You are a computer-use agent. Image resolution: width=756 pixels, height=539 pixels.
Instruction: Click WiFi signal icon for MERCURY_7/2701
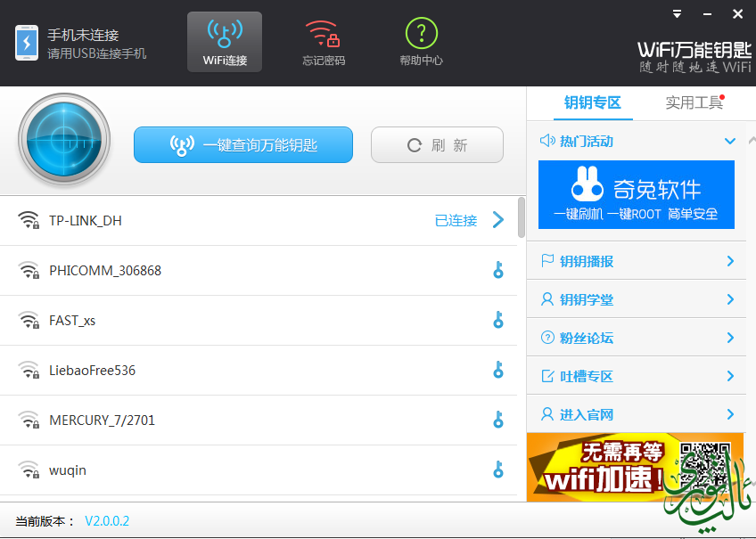tap(29, 420)
